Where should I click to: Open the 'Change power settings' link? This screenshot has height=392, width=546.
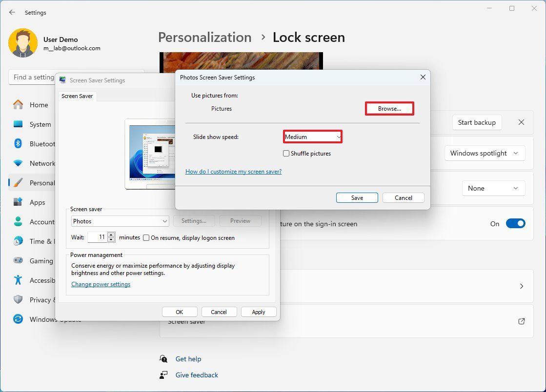(101, 284)
